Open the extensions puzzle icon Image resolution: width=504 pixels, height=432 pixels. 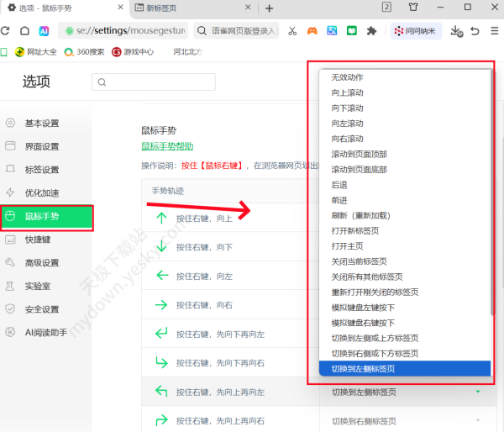click(372, 31)
